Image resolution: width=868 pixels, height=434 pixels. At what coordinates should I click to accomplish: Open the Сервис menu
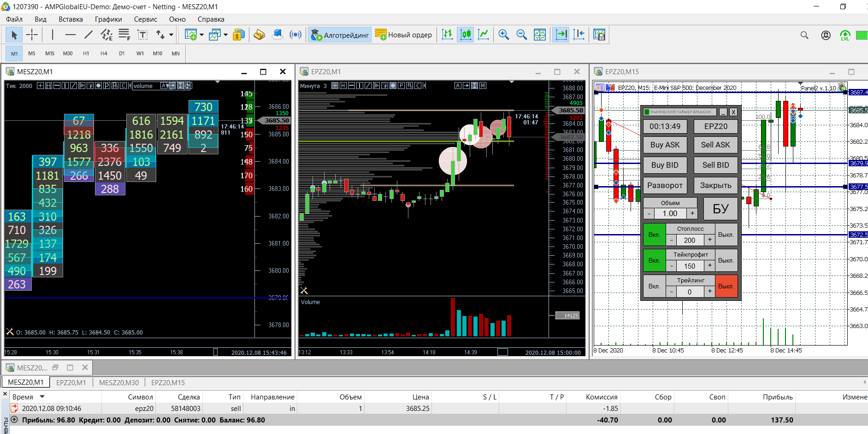(x=146, y=19)
